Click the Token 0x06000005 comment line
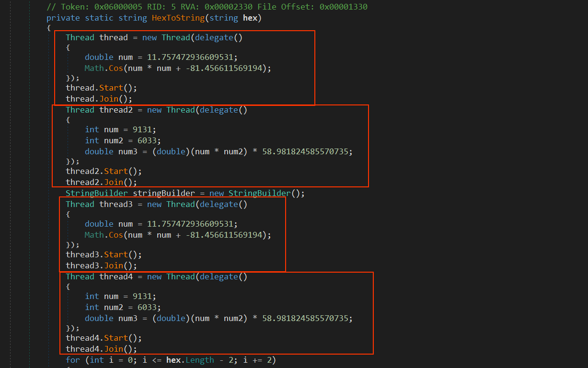The width and height of the screenshot is (588, 368). point(207,7)
